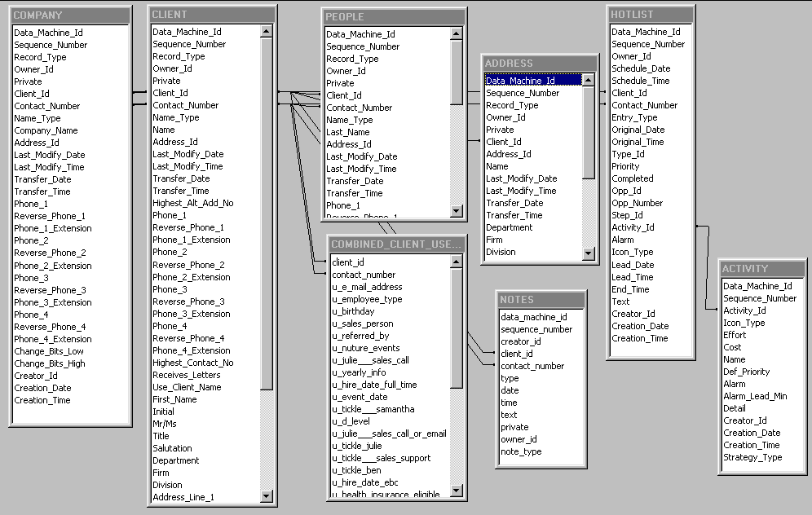Click the scrollbar thumb in ADDRESS table
The height and width of the screenshot is (515, 812).
click(x=589, y=130)
